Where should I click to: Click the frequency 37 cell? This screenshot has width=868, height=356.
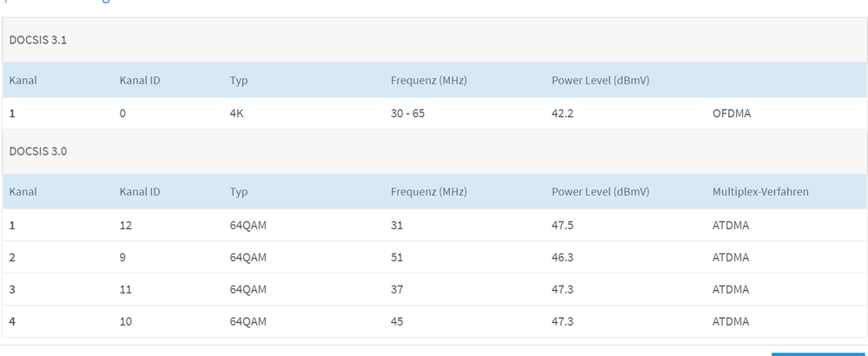point(398,290)
